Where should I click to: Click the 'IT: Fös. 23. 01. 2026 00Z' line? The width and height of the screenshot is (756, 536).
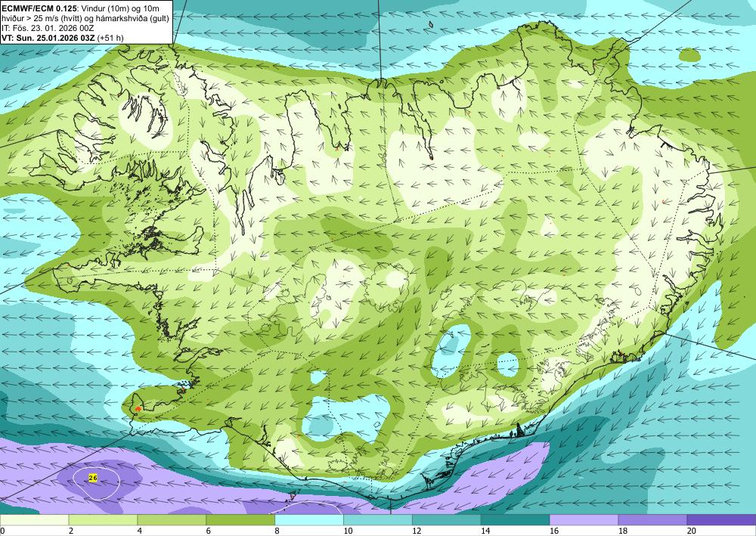48,28
